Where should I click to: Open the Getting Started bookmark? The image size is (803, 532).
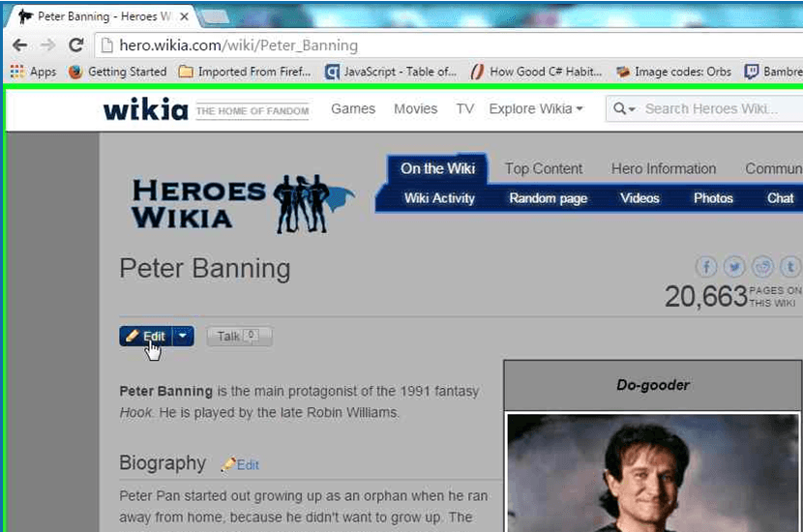(x=118, y=72)
